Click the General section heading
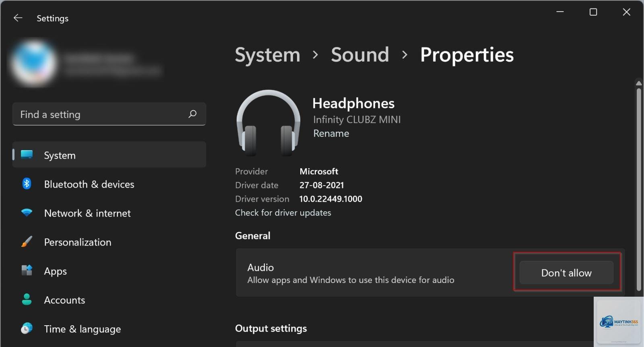The width and height of the screenshot is (644, 347). pos(253,235)
